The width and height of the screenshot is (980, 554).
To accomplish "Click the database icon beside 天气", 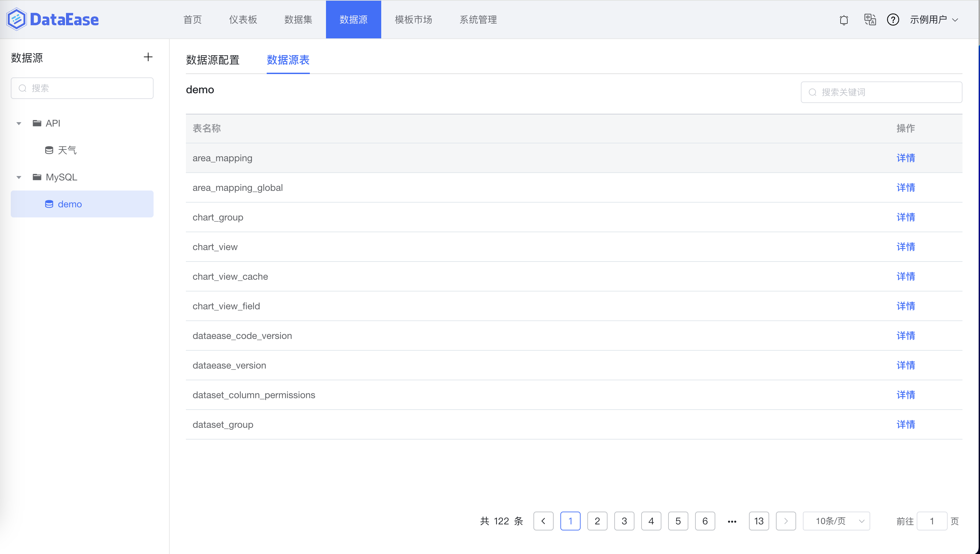I will [x=49, y=150].
